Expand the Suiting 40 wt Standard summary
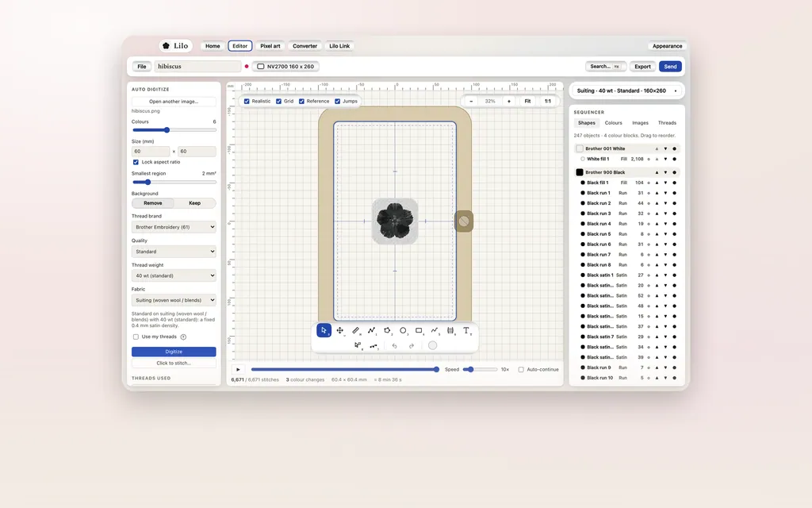This screenshot has height=508, width=812. 626,90
